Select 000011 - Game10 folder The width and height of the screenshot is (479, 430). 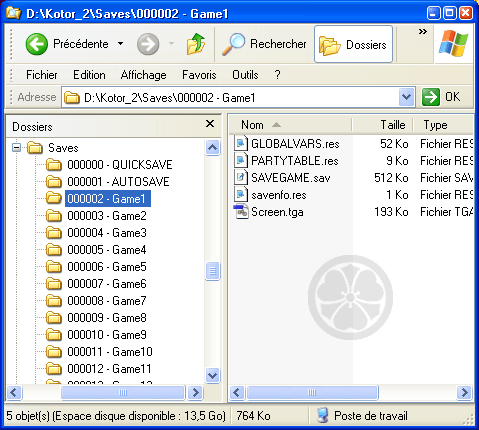pos(110,352)
